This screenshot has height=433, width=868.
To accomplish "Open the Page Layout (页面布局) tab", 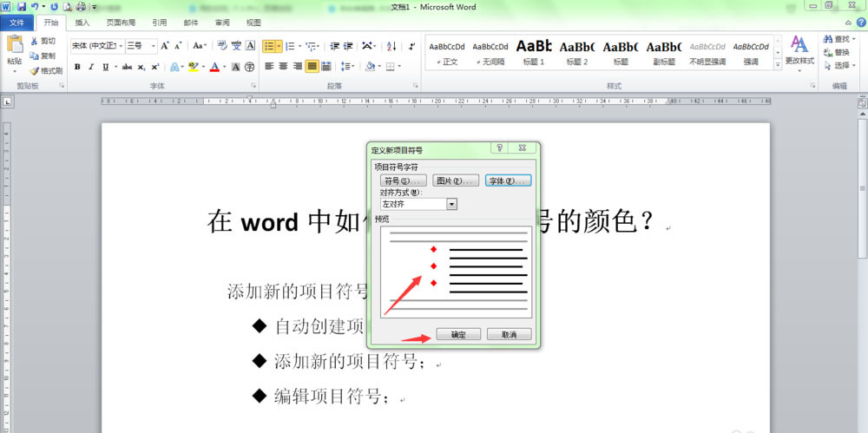I will pyautogui.click(x=120, y=23).
